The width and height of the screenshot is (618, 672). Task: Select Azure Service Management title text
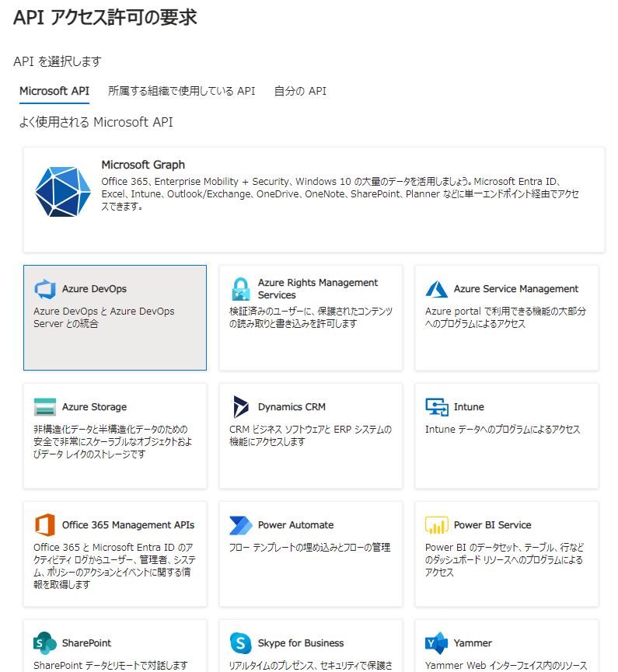[516, 289]
